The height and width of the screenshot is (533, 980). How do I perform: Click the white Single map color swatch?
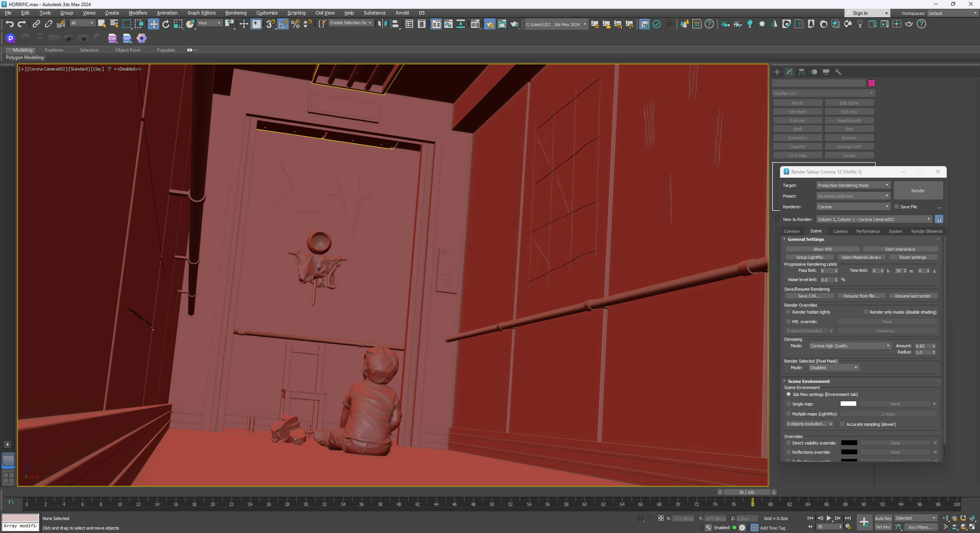[x=848, y=404]
